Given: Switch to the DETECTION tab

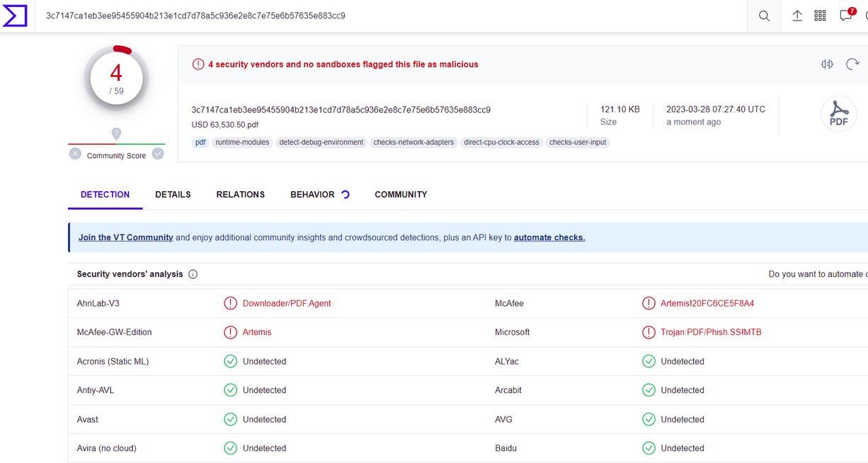Looking at the screenshot, I should point(105,195).
